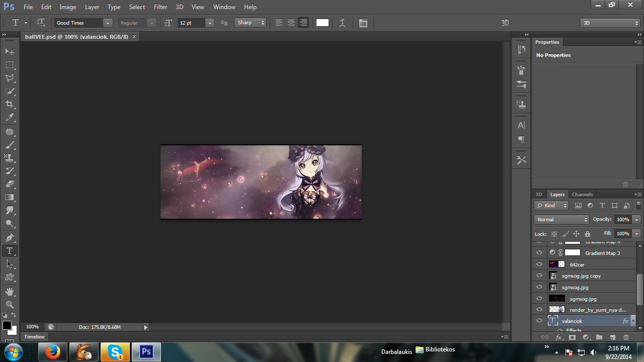Viewport: 644px width, 362px height.
Task: Select the Hand tool
Action: 10,292
